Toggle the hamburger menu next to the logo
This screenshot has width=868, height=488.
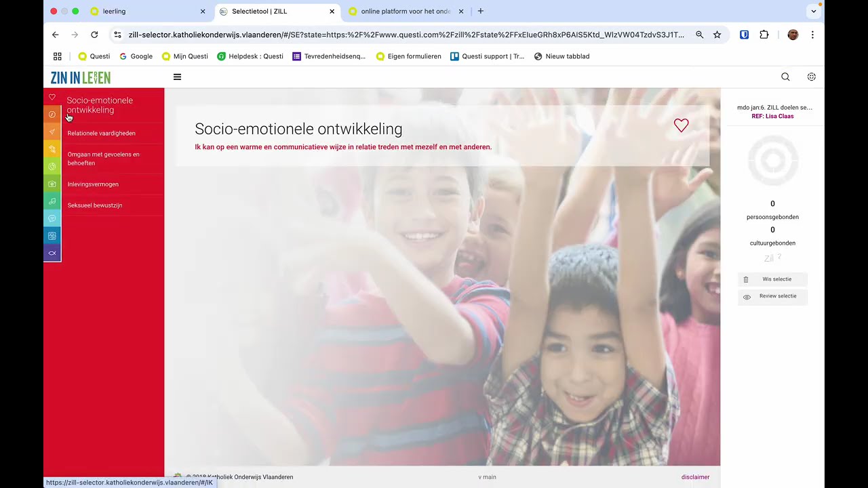pos(177,77)
